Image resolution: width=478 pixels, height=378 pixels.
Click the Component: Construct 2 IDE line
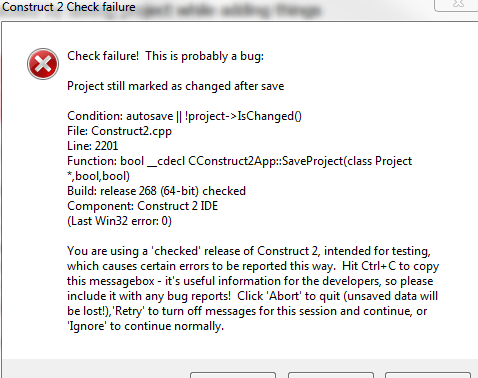click(x=142, y=206)
